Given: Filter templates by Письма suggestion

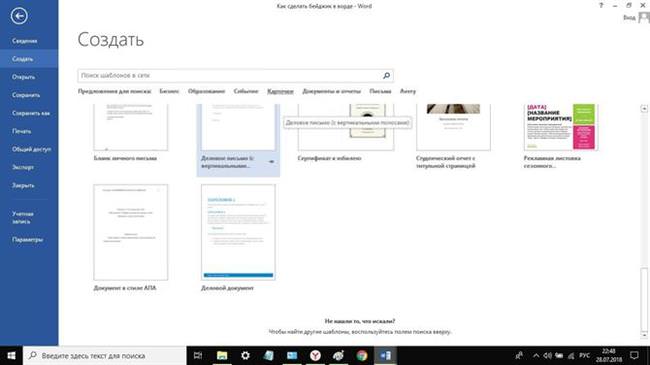Looking at the screenshot, I should pos(380,91).
